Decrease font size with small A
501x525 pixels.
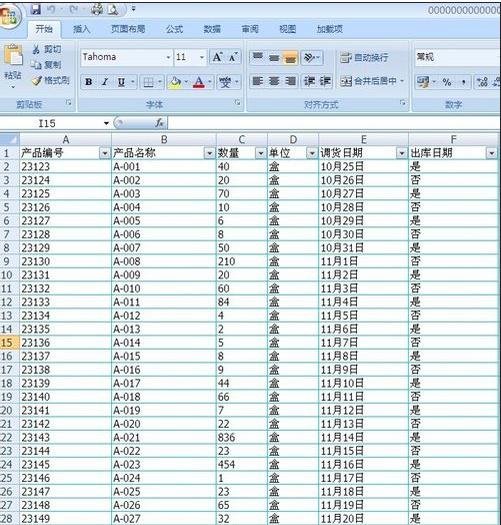(x=233, y=57)
